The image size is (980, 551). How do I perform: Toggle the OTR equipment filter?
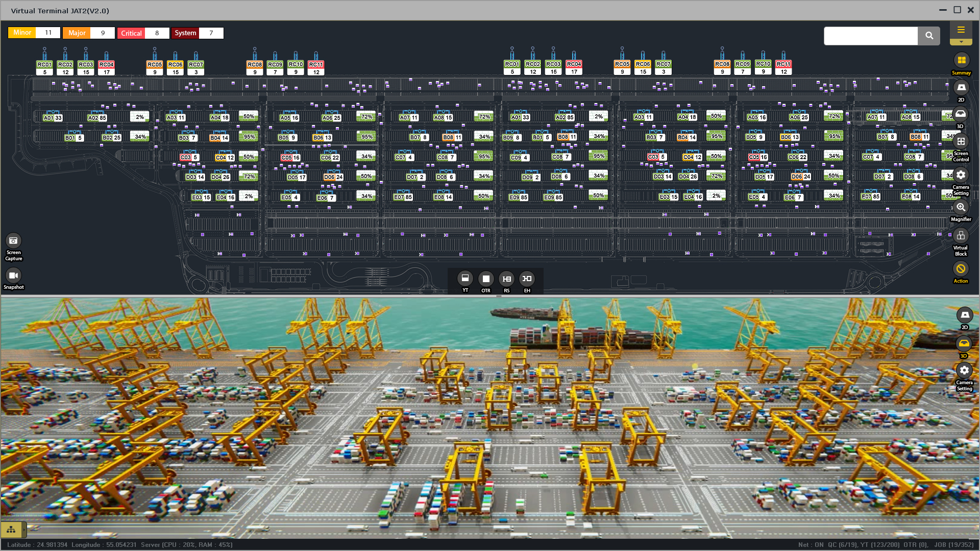(x=486, y=279)
